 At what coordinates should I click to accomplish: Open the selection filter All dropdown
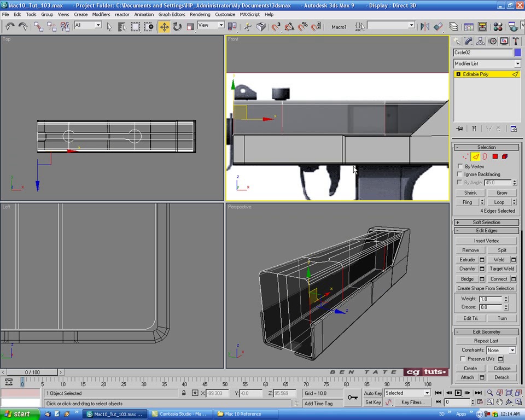[87, 25]
